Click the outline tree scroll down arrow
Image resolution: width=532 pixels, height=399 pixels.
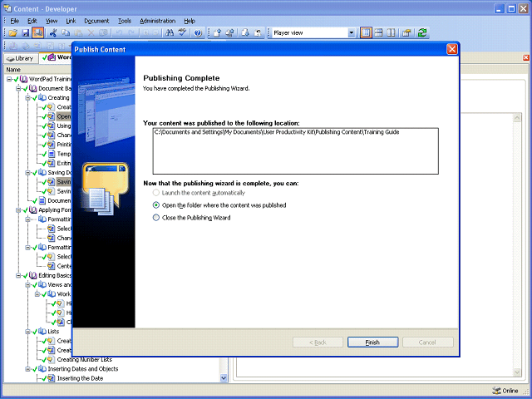224,378
